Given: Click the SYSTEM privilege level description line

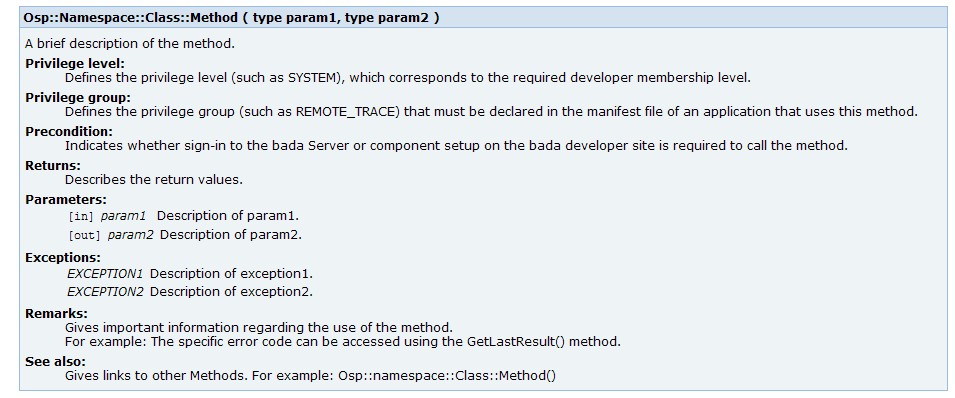Looking at the screenshot, I should (x=408, y=78).
